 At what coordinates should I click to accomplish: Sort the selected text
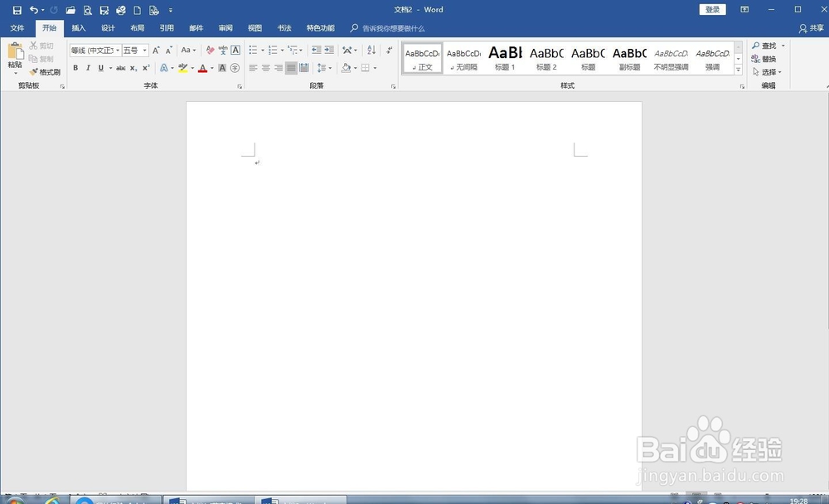click(x=371, y=51)
